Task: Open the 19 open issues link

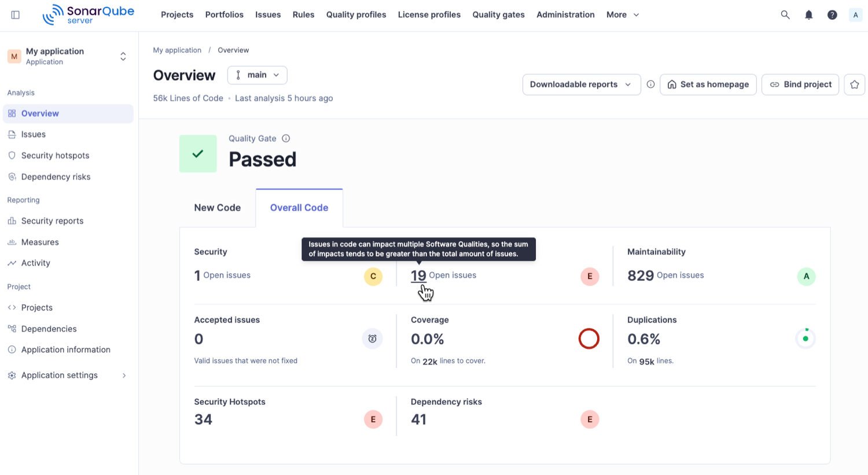Action: [418, 276]
